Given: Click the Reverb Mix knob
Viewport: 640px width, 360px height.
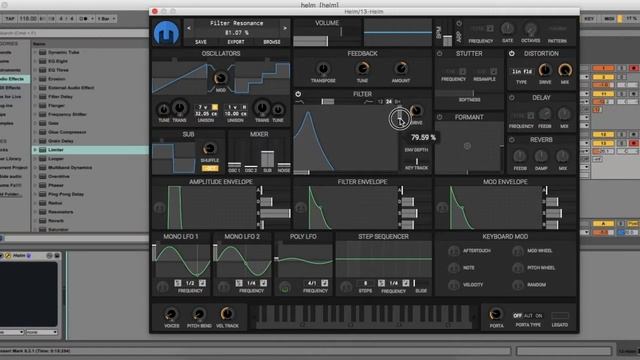Looking at the screenshot, I should [562, 156].
